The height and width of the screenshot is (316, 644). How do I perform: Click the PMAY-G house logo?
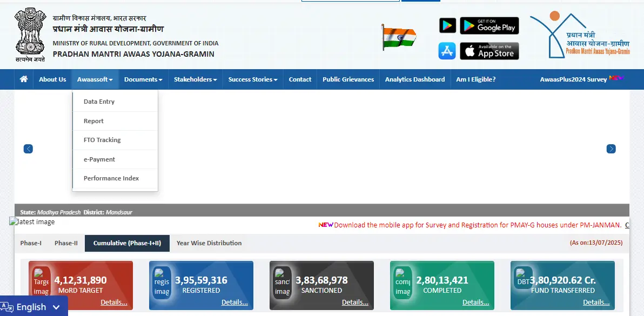[x=580, y=35]
